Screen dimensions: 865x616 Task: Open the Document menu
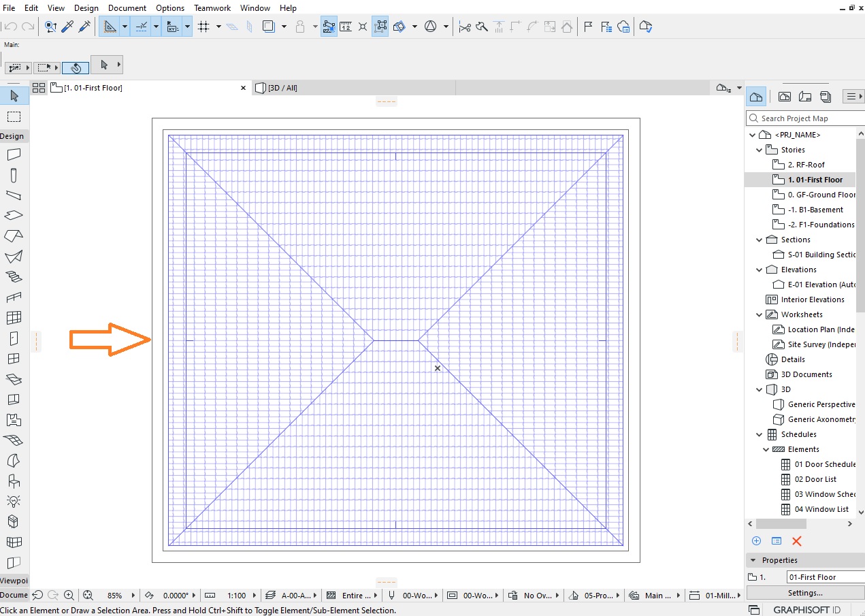(x=127, y=7)
